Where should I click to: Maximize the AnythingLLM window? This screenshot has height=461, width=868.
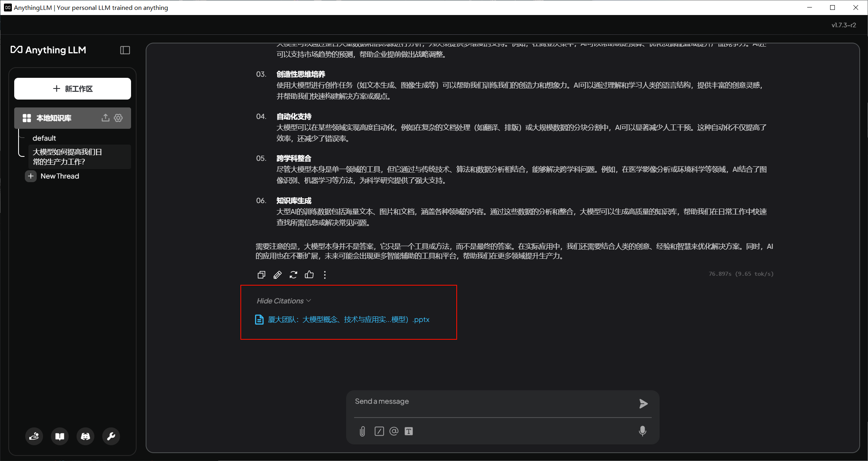[x=832, y=8]
